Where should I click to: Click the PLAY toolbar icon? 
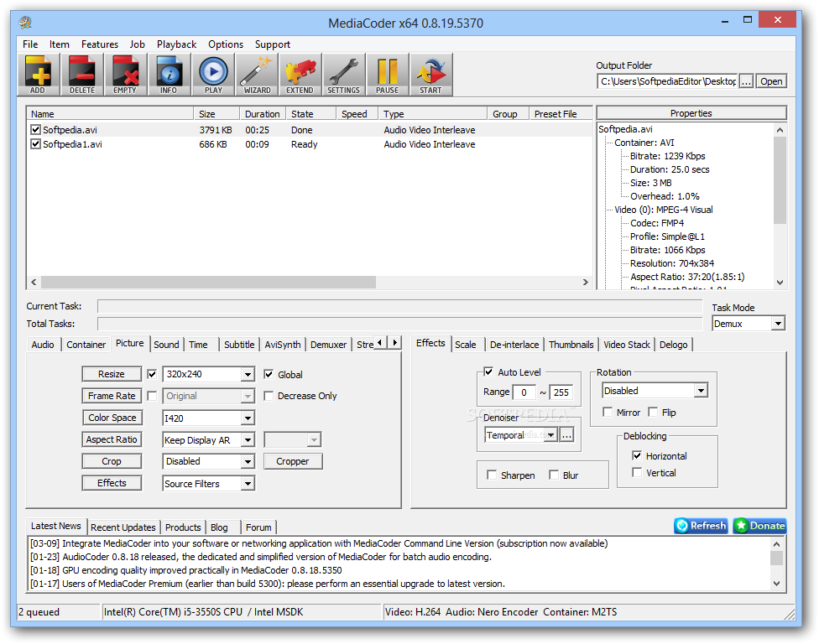(x=213, y=74)
